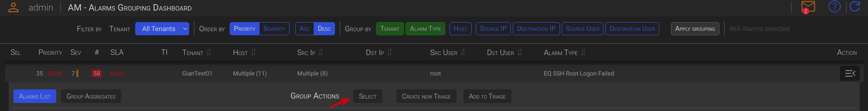Toggle Tenant grouping option
The image size is (868, 111).
click(390, 29)
